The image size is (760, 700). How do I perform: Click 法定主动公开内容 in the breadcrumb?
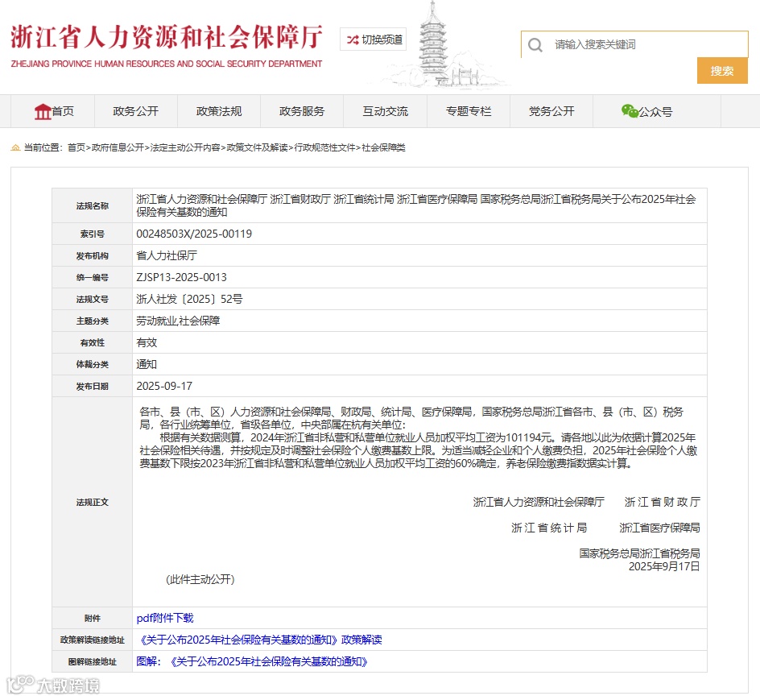[x=185, y=147]
